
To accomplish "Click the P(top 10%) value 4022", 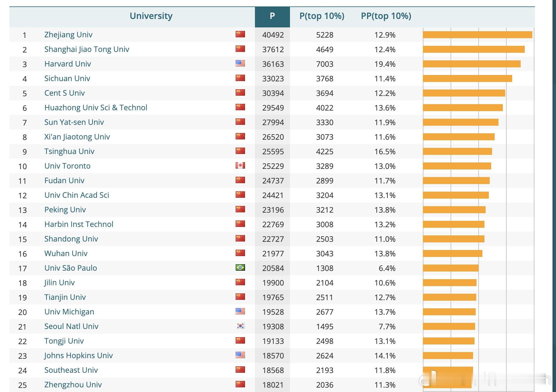I will [x=325, y=108].
